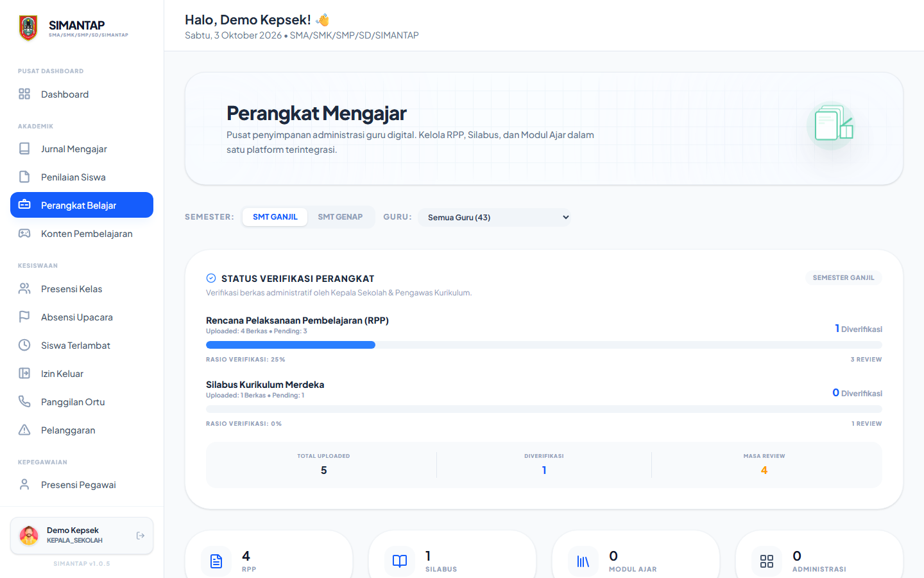Viewport: 924px width, 578px height.
Task: Click the Presensi Pegawai person icon
Action: [24, 485]
